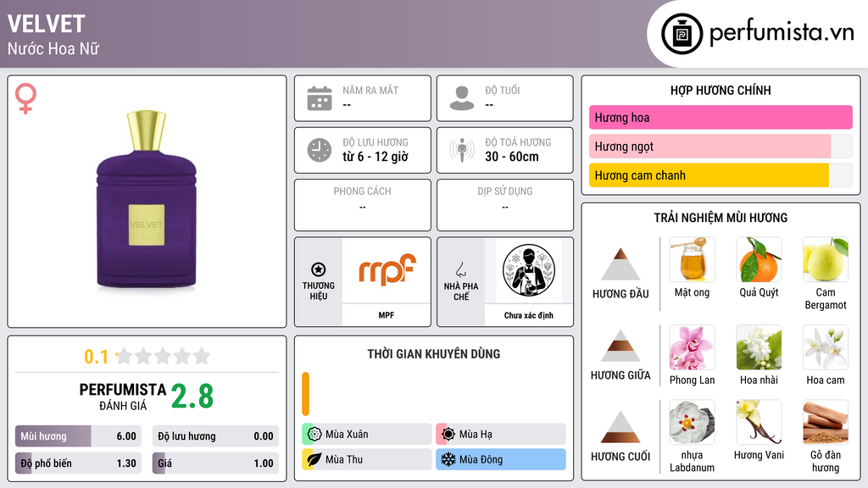Click the Hương cuối pyramid icon
The height and width of the screenshot is (488, 868).
point(620,427)
